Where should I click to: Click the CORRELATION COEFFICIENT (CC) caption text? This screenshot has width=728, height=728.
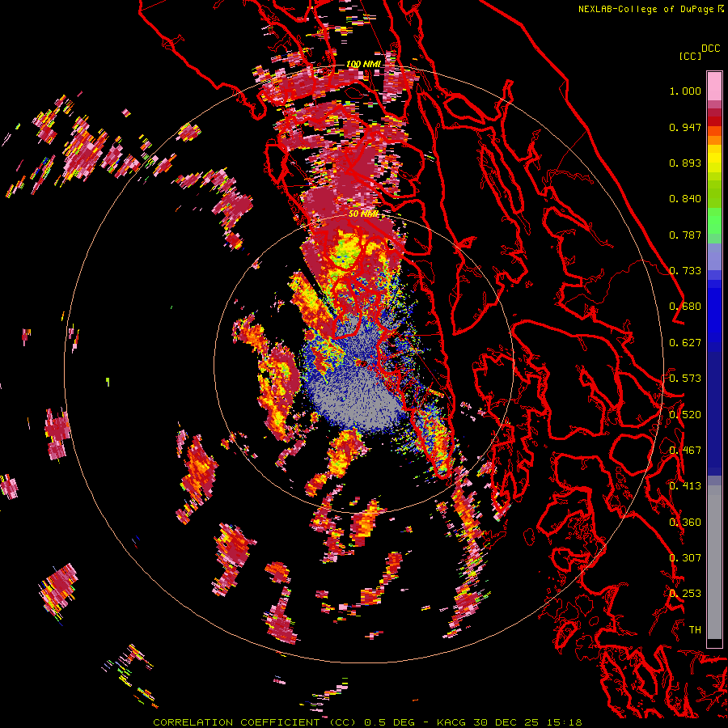255,722
